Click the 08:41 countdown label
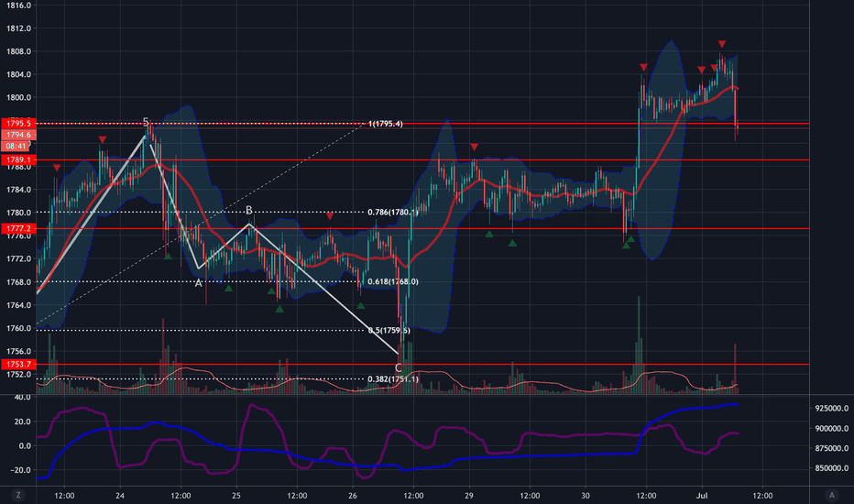Screen dimensions: 854x504 click(16, 146)
